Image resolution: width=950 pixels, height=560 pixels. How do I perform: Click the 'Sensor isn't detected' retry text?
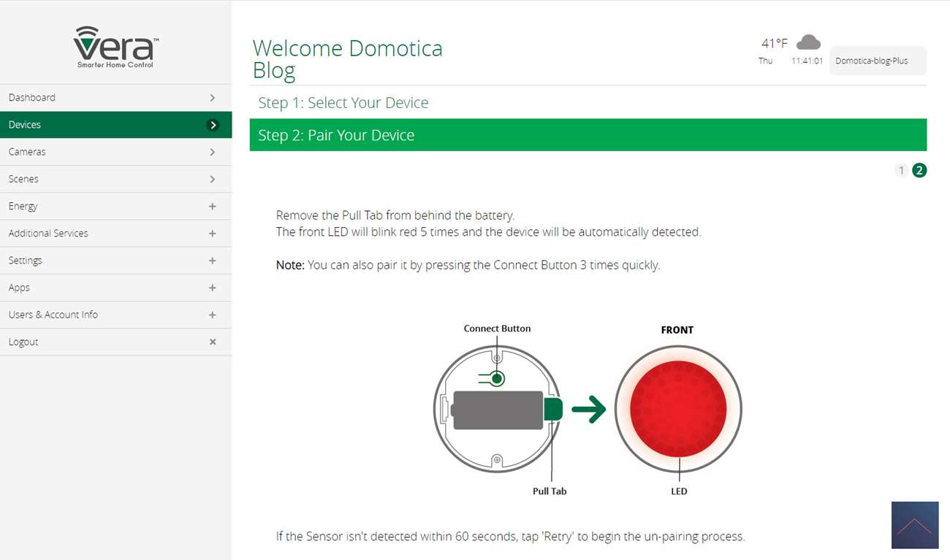(x=510, y=537)
